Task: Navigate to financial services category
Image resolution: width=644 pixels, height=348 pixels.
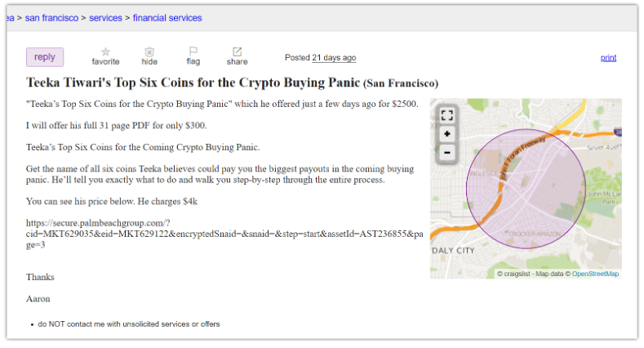Action: 167,18
